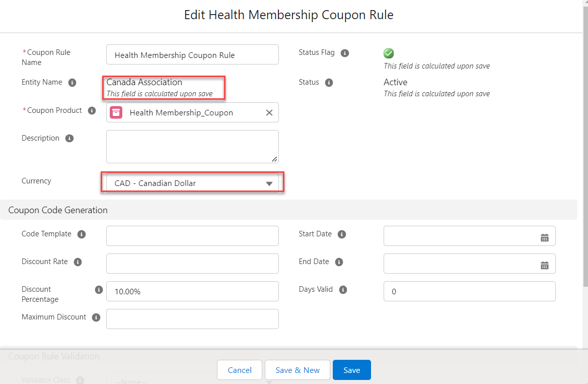Click the info icon beside Coupon Product
This screenshot has width=588, height=384.
(92, 111)
